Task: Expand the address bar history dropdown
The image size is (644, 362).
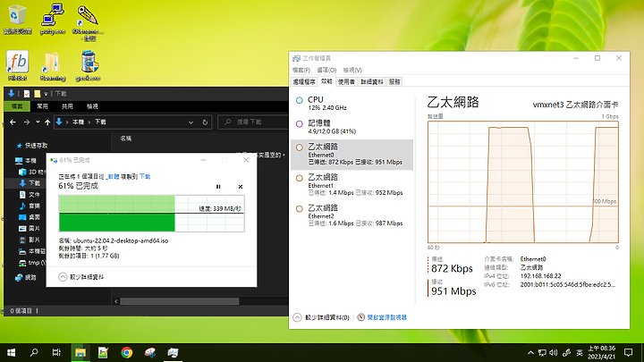Action: (x=191, y=122)
